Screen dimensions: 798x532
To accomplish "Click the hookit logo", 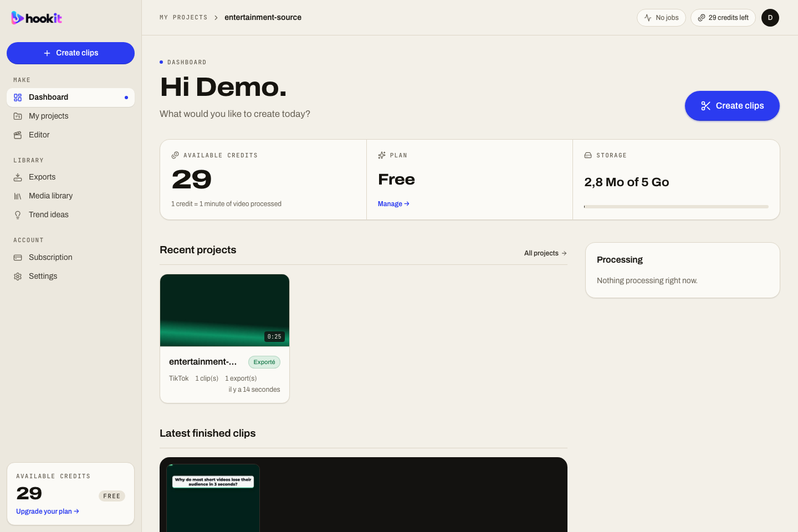I will click(37, 18).
